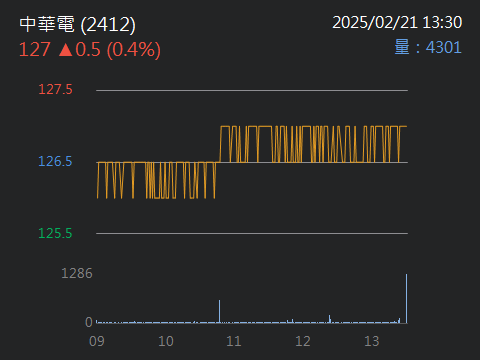Click the 12 hour axis label
The height and width of the screenshot is (360, 480).
tap(303, 341)
